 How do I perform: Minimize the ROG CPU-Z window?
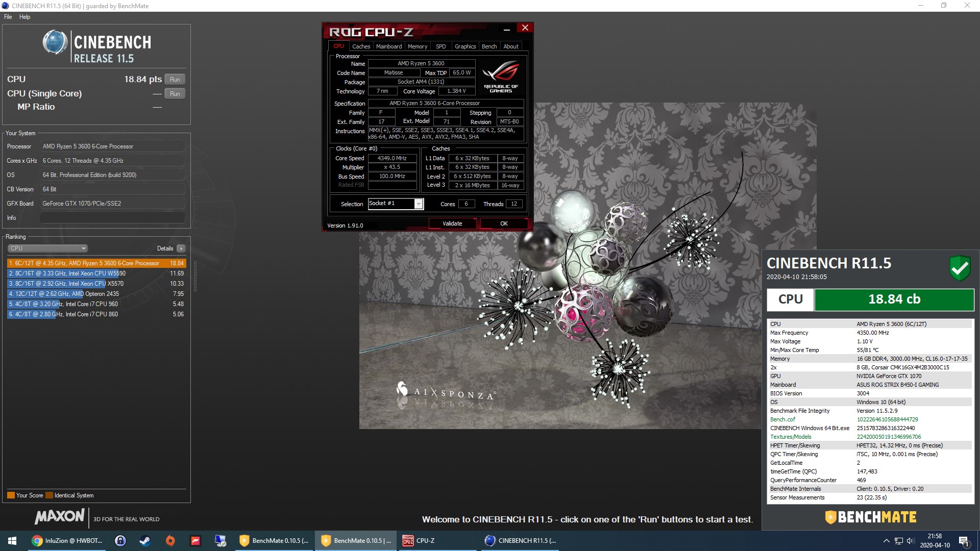pyautogui.click(x=507, y=30)
